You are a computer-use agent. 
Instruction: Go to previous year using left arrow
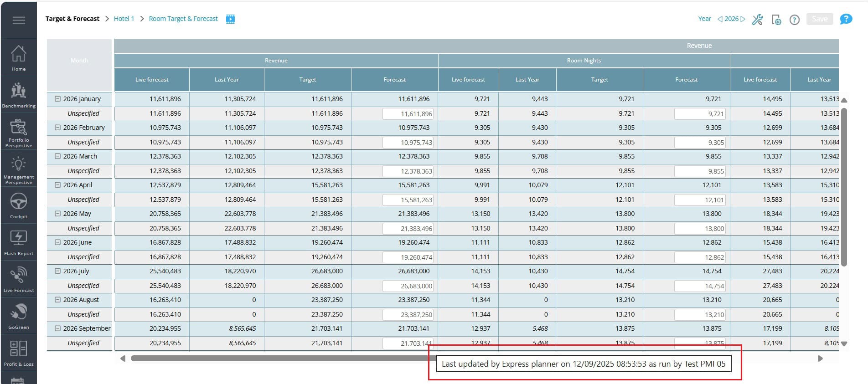[x=720, y=19]
